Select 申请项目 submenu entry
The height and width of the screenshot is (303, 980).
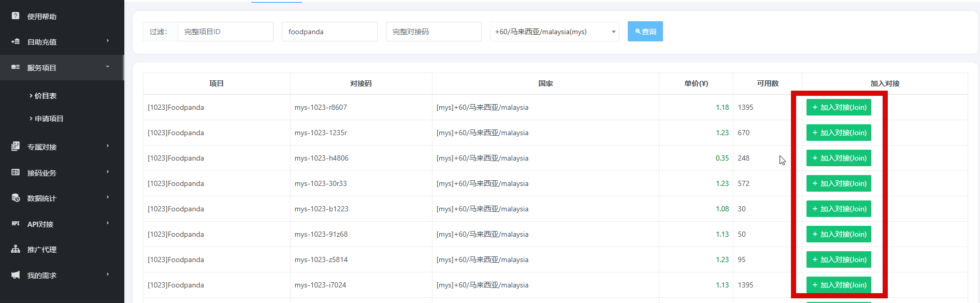(49, 119)
